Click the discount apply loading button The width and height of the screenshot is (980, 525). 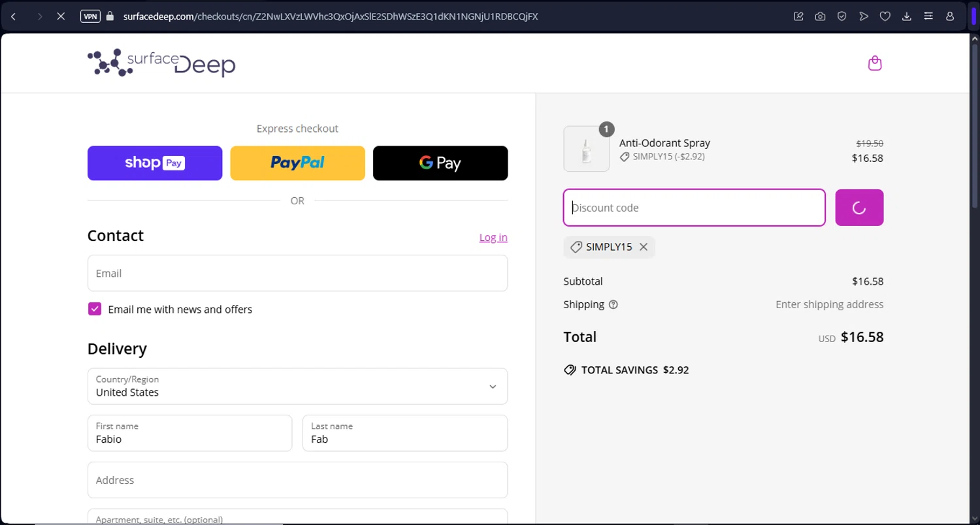tap(859, 208)
